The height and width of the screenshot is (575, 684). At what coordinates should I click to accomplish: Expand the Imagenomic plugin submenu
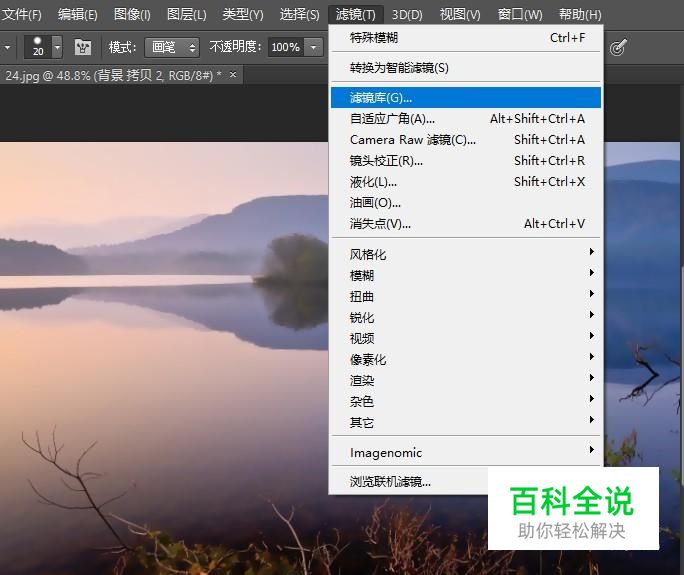pyautogui.click(x=466, y=452)
